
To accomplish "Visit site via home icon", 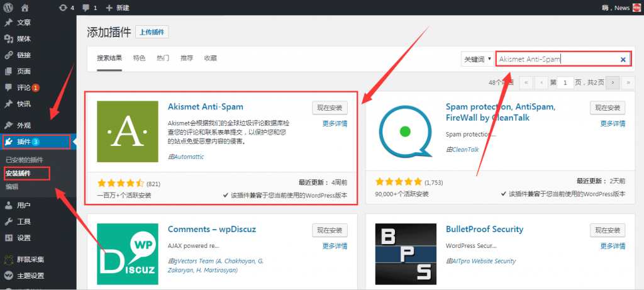I will click(25, 8).
